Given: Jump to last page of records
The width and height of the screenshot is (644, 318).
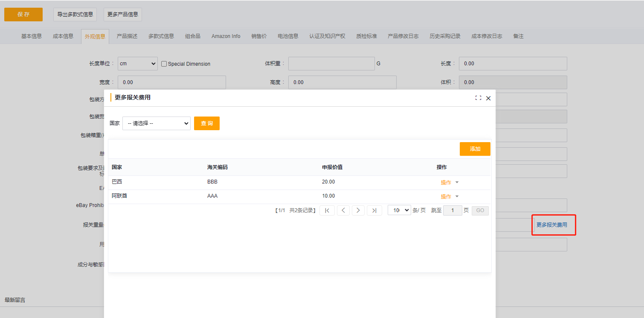Looking at the screenshot, I should click(x=374, y=210).
